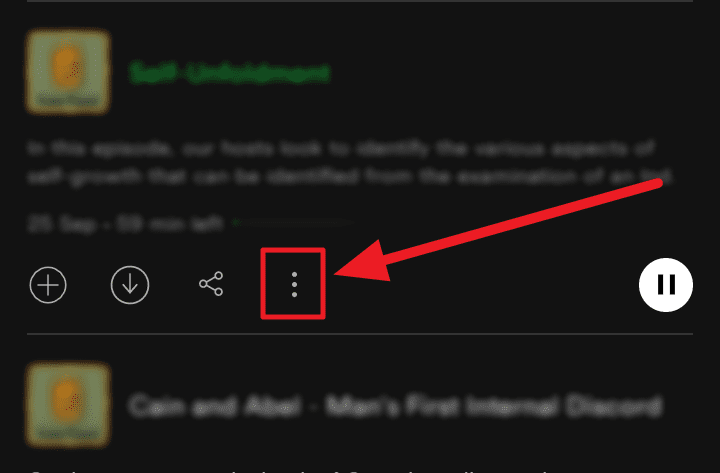This screenshot has height=473, width=720.
Task: Open the three-dot more options menu
Action: click(x=294, y=285)
